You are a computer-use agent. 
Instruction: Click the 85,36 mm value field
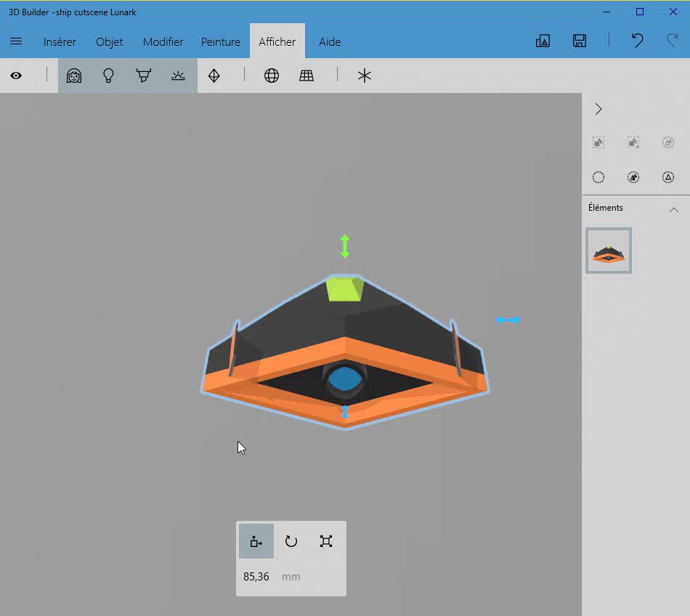[x=256, y=576]
